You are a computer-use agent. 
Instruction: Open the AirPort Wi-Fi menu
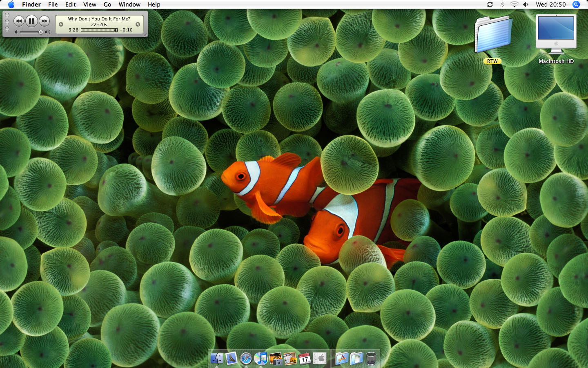[x=514, y=4]
